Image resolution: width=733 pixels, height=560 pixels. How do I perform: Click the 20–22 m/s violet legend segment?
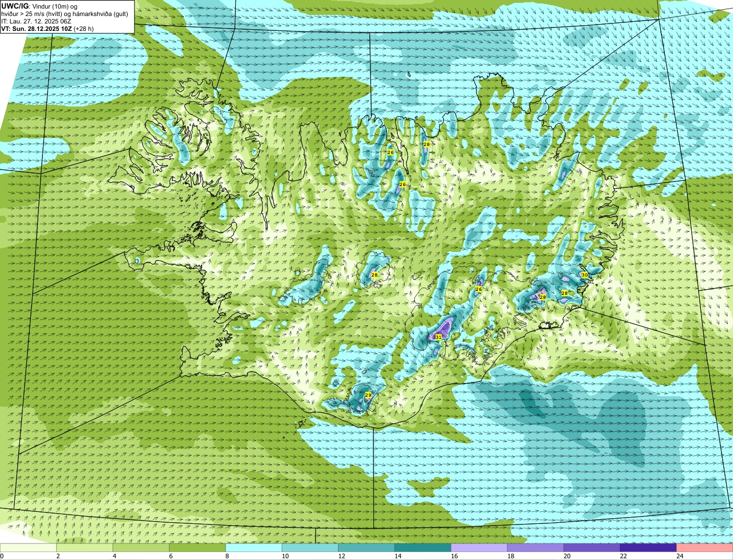click(x=593, y=548)
